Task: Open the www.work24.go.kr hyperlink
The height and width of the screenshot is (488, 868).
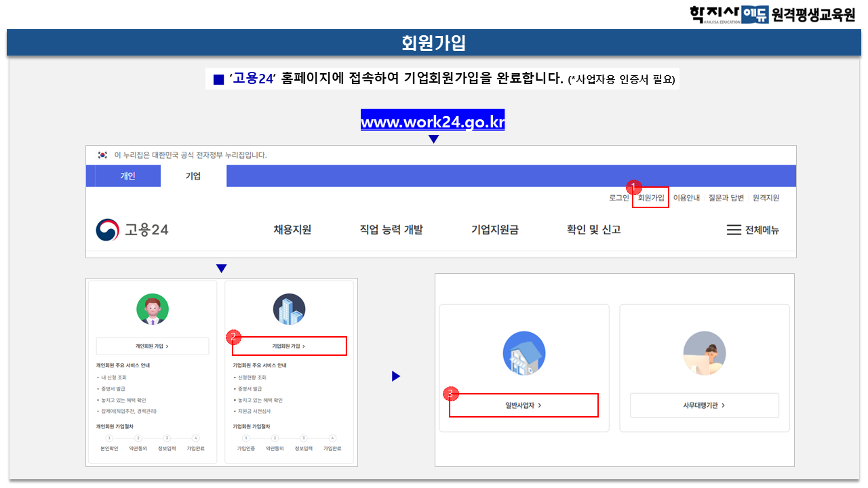Action: click(x=433, y=123)
